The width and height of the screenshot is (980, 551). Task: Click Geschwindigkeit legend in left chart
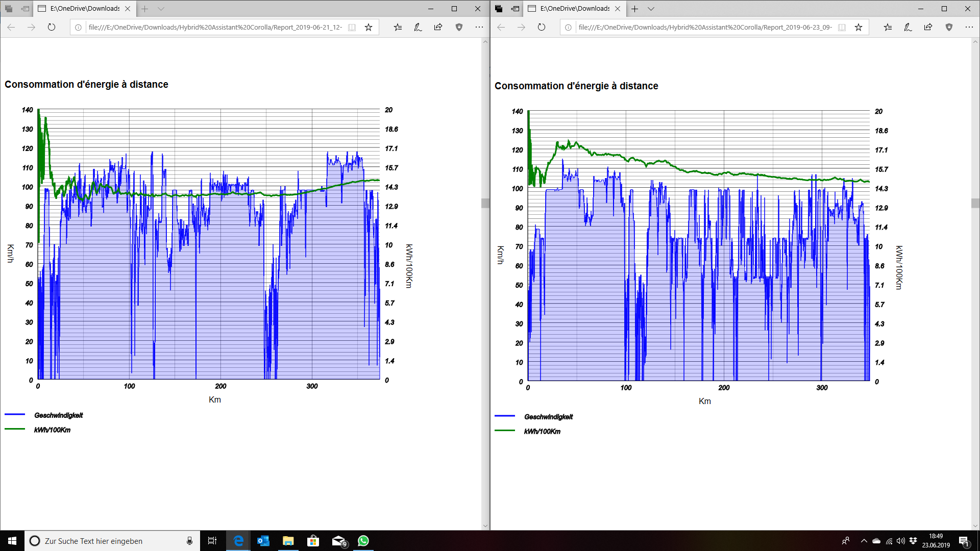tap(59, 415)
